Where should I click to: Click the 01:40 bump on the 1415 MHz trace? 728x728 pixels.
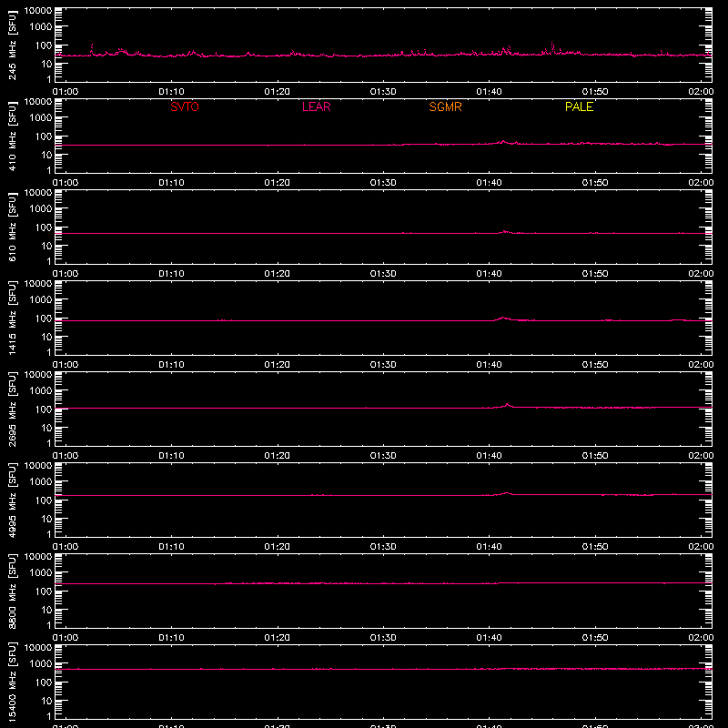503,318
